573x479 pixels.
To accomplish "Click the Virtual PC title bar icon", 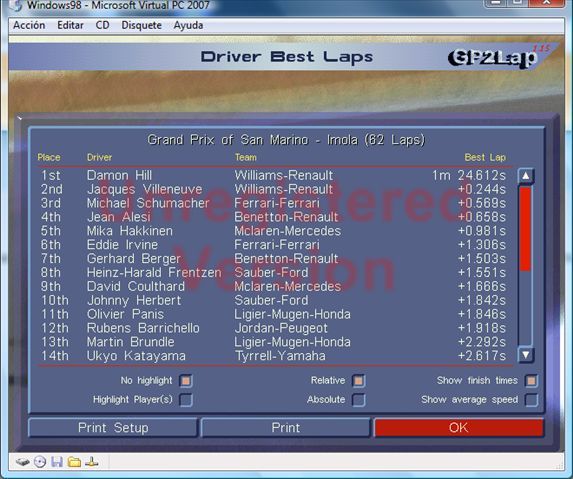I will (15, 5).
